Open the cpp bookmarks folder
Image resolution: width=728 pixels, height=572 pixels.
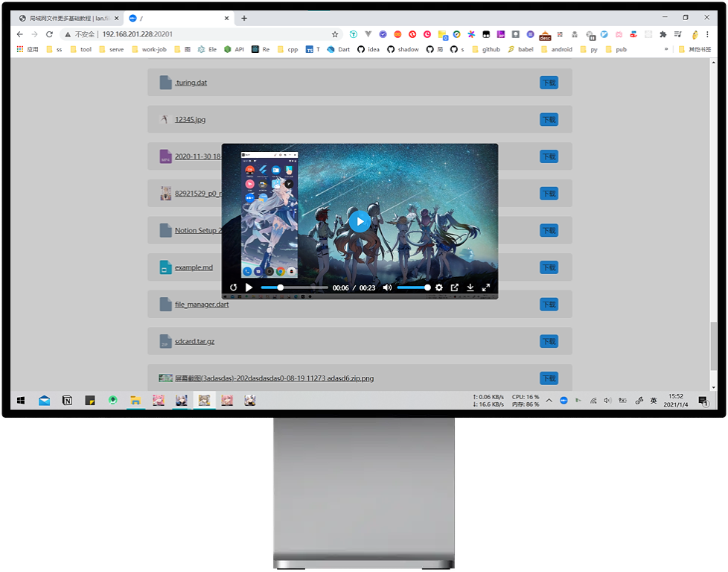(x=287, y=49)
